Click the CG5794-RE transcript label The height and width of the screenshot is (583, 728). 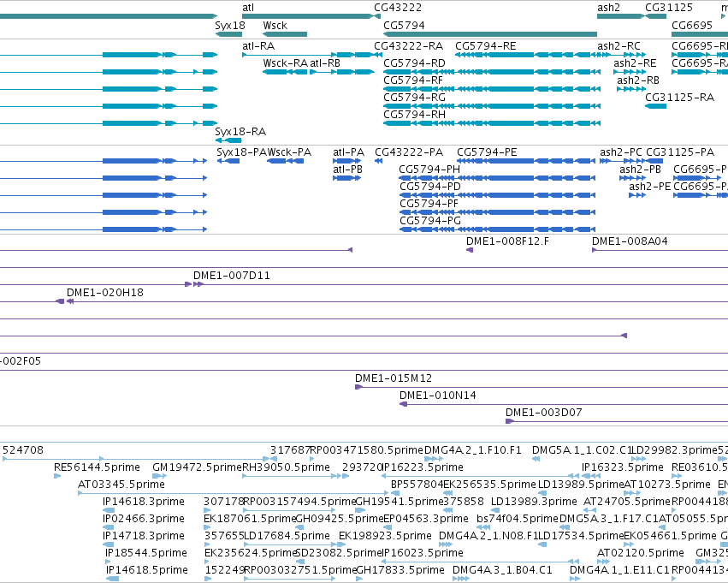pyautogui.click(x=486, y=46)
